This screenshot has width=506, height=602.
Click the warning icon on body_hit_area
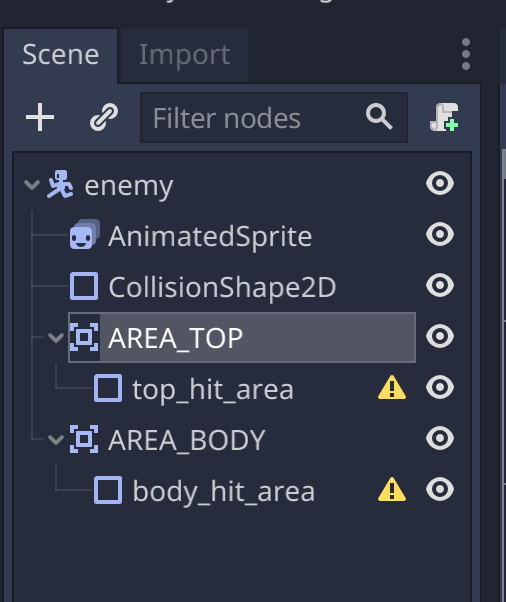pos(392,490)
